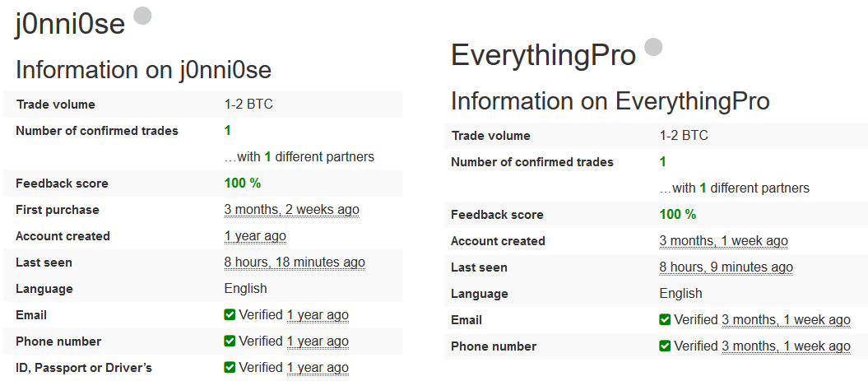The image size is (868, 381).
Task: Click j0nni0se's Last seen '8 hours, 18 minutes ago'
Action: (295, 263)
